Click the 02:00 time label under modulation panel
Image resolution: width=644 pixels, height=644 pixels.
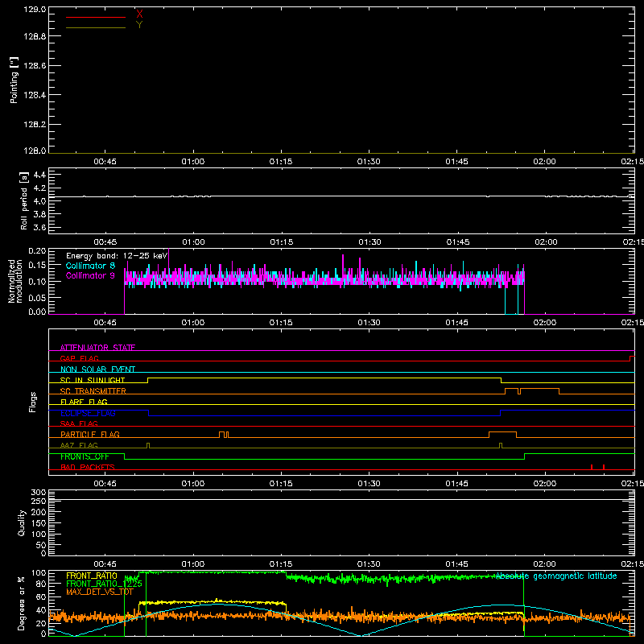(545, 323)
